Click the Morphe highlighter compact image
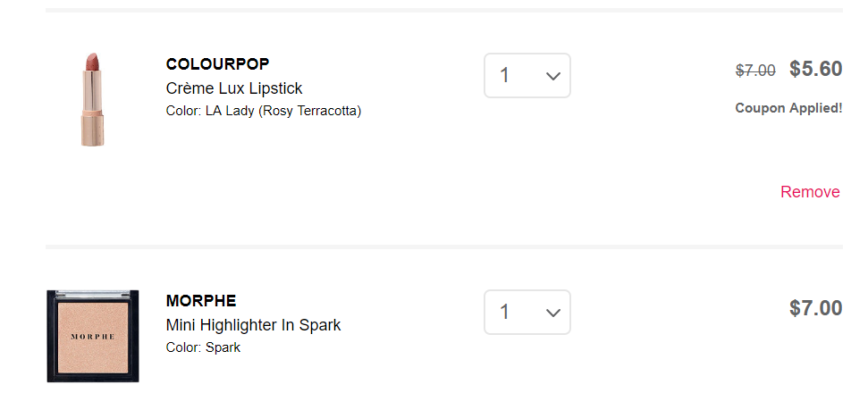 (93, 336)
